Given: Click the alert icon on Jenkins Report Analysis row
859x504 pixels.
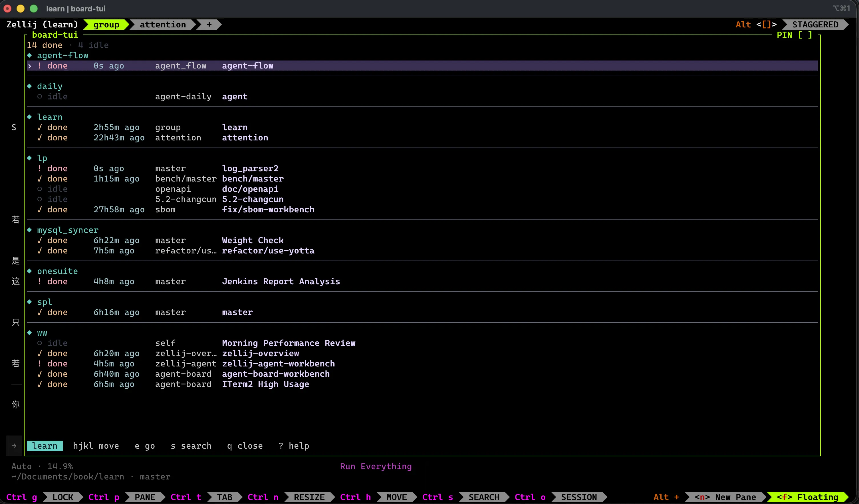Looking at the screenshot, I should (x=40, y=281).
